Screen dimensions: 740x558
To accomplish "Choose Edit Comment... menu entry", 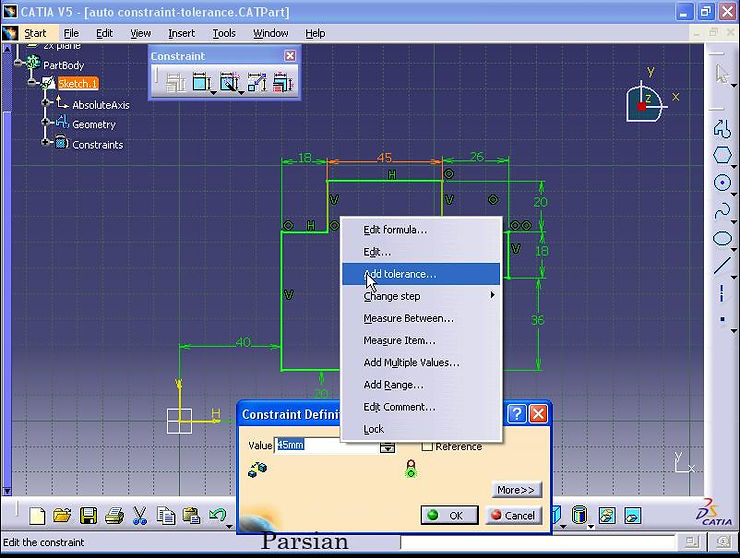I will click(x=420, y=407).
